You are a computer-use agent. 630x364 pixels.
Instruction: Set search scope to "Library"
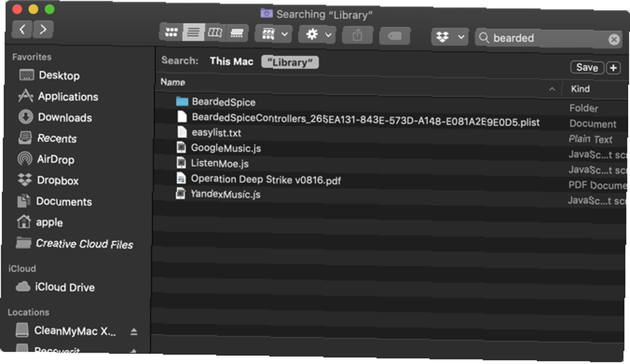click(290, 62)
